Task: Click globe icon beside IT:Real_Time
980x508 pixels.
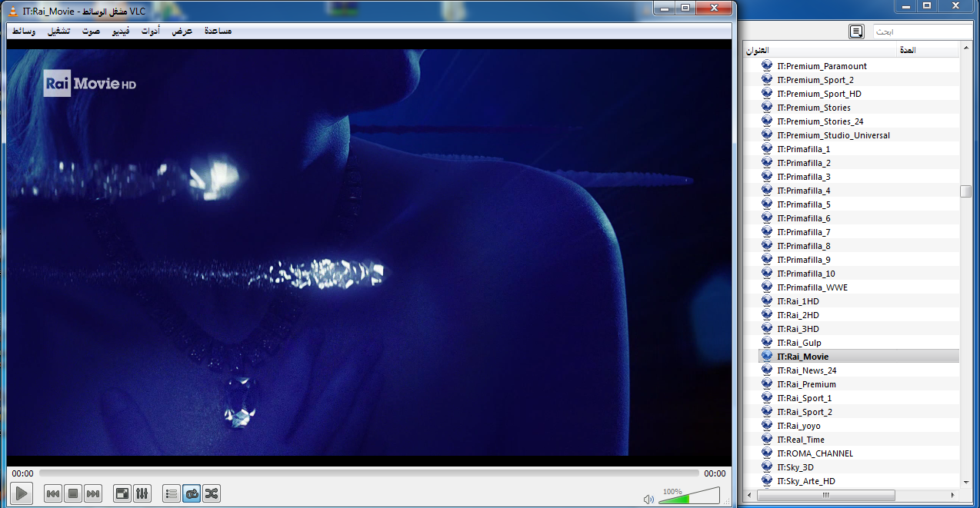Action: [767, 439]
